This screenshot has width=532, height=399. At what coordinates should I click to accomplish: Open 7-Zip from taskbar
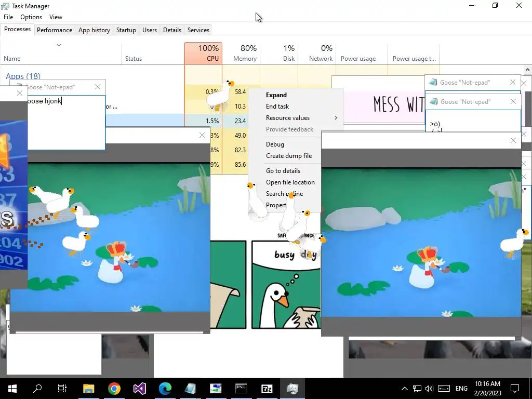click(267, 388)
